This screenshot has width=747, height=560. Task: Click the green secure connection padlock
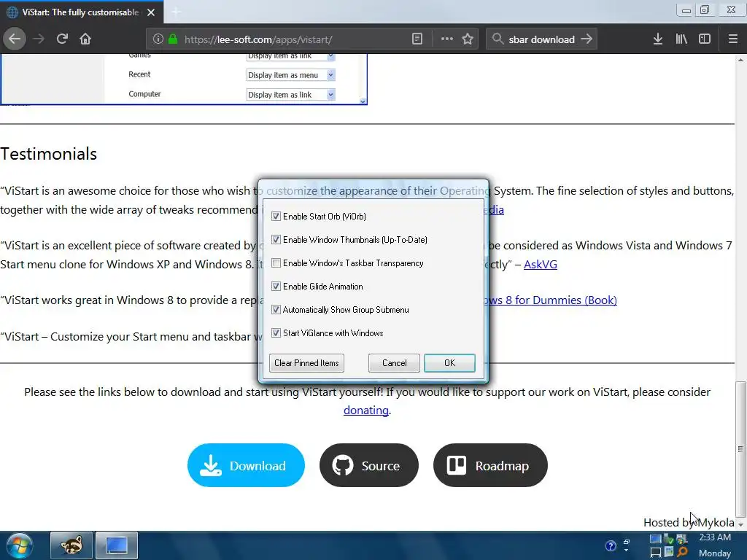pos(173,39)
